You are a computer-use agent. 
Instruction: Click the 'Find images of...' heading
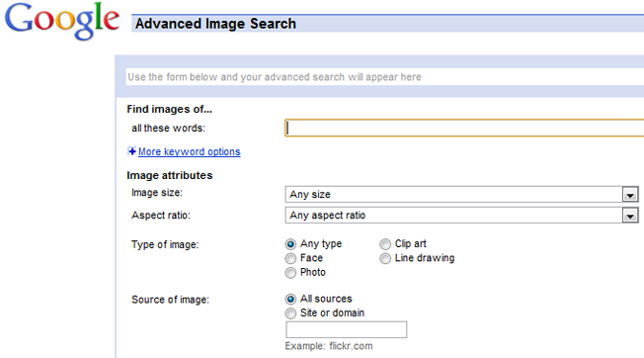click(169, 109)
